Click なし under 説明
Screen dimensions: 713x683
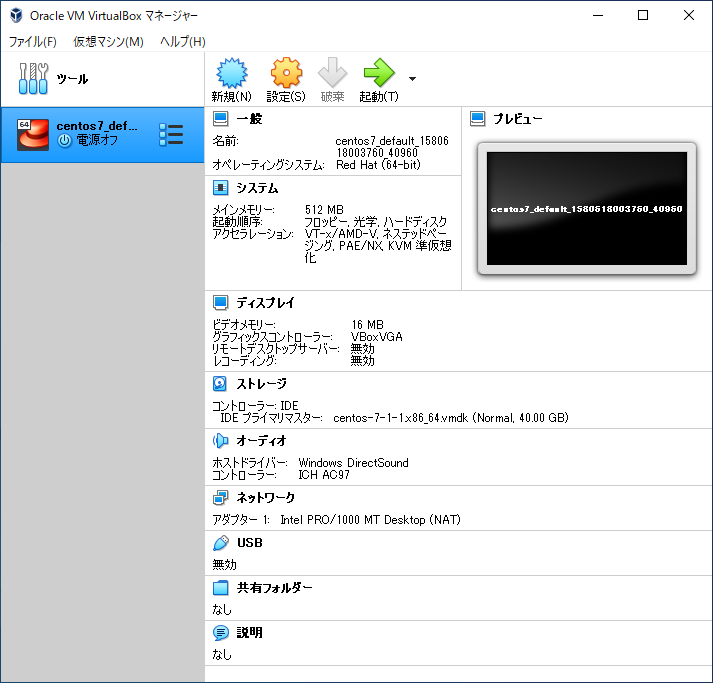click(x=222, y=655)
